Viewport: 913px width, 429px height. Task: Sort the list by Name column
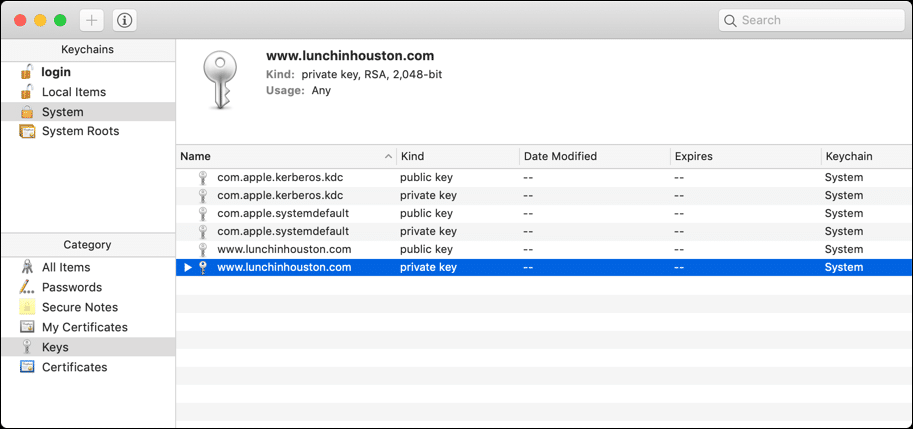(x=280, y=156)
